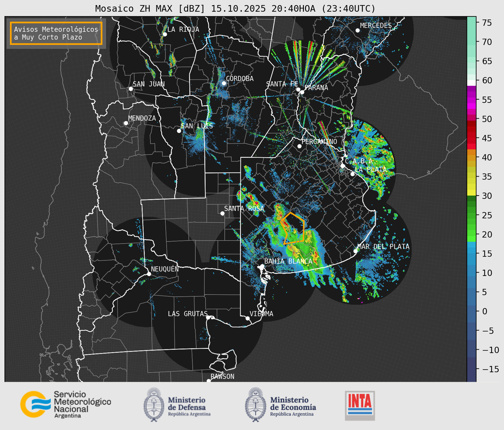Select the San Luis city marker

179,131
